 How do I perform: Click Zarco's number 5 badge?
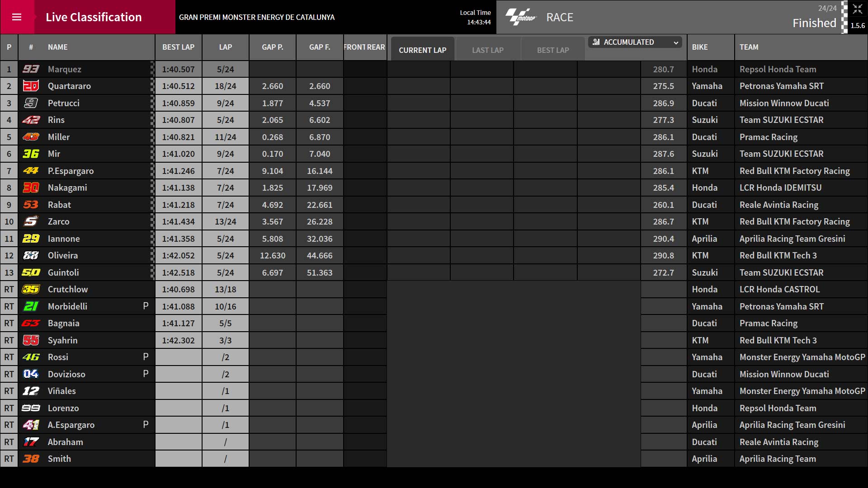pos(31,221)
